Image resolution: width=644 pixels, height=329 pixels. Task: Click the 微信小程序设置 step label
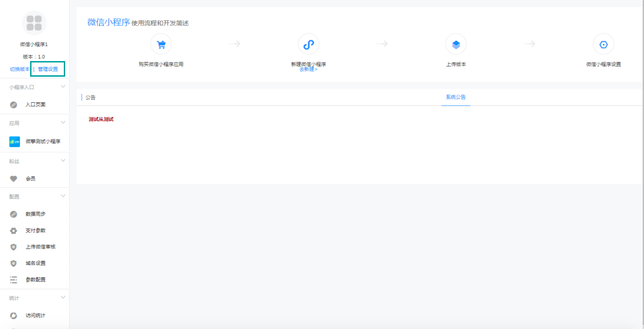(604, 64)
